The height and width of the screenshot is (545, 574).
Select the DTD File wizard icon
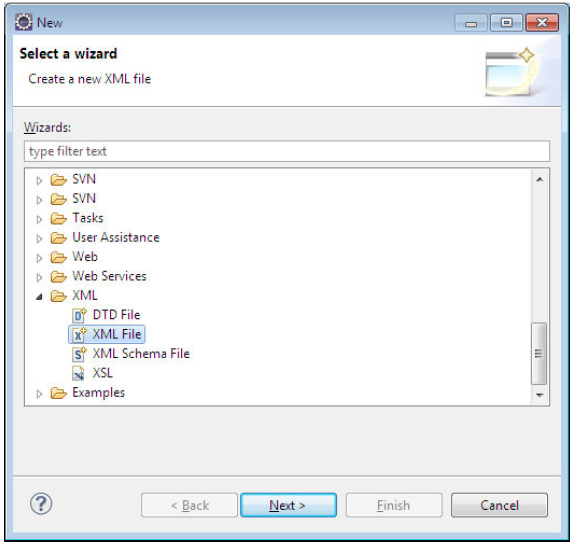pos(79,315)
